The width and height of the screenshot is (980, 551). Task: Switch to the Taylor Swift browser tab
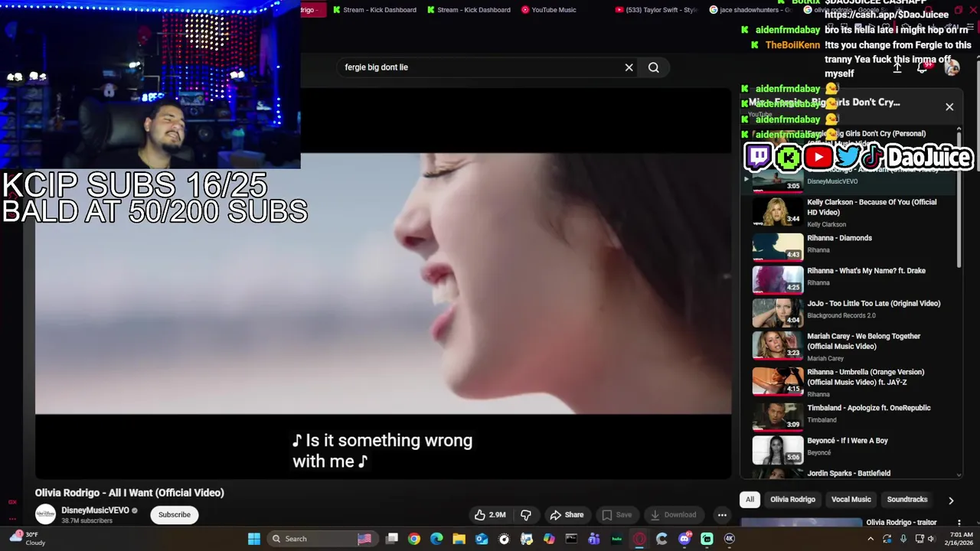657,10
